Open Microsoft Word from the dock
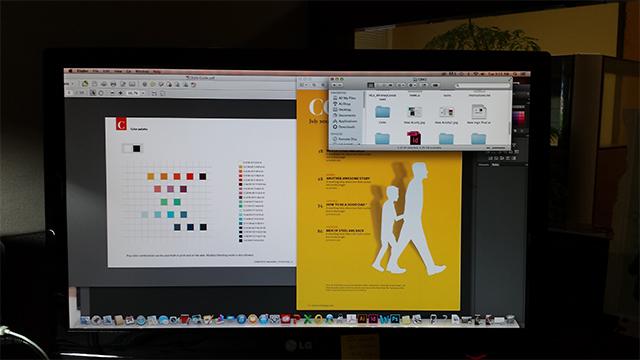 (x=384, y=319)
